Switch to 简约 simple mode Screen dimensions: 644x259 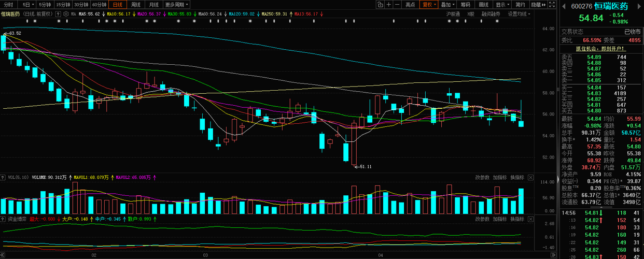click(521, 4)
